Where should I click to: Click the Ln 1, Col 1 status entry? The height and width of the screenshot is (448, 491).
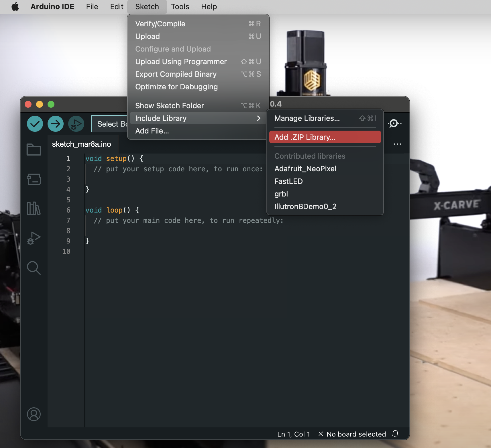click(294, 434)
